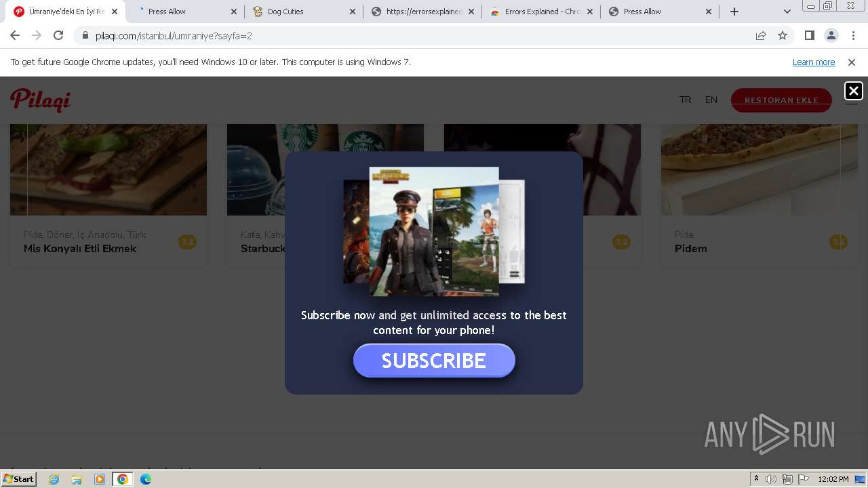
Task: Open the Learn more link
Action: [814, 62]
